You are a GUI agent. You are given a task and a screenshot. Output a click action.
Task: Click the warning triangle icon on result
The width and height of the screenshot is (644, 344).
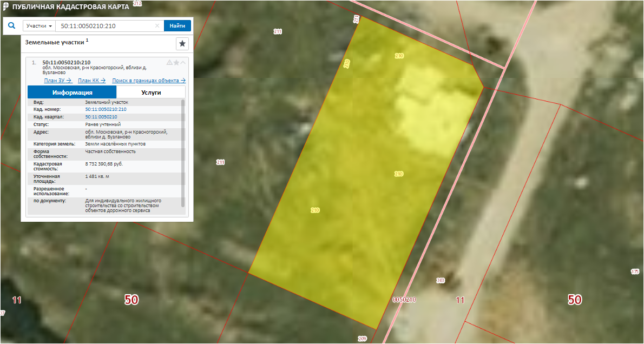tap(169, 63)
